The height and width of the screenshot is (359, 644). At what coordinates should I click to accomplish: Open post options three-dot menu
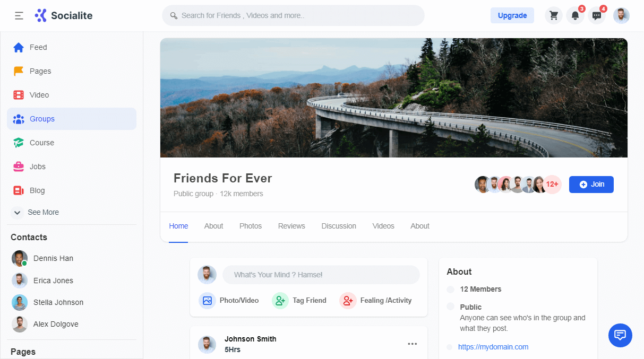[412, 344]
